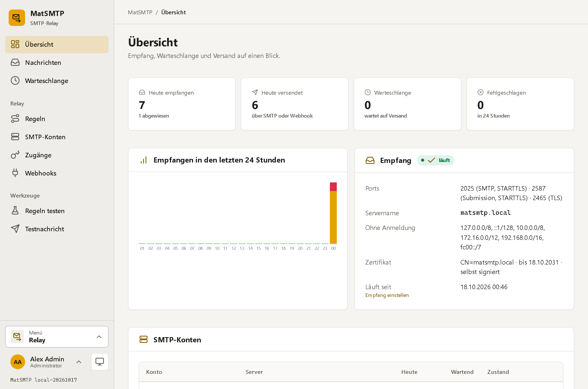Click the MatSMTP breadcrumb link
Viewport: 588px width, 389px height.
140,12
